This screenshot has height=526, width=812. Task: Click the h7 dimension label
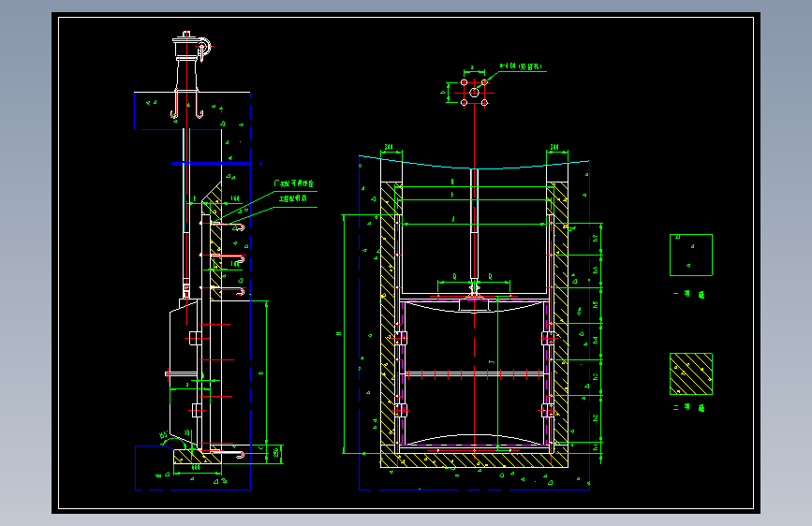click(x=596, y=238)
